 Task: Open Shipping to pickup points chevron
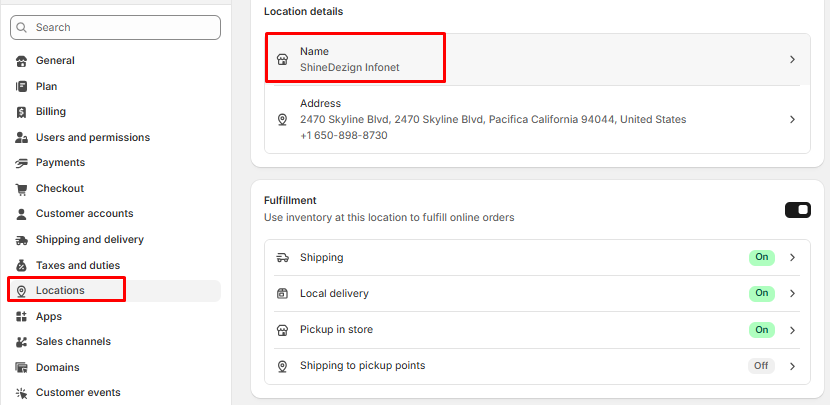point(792,365)
